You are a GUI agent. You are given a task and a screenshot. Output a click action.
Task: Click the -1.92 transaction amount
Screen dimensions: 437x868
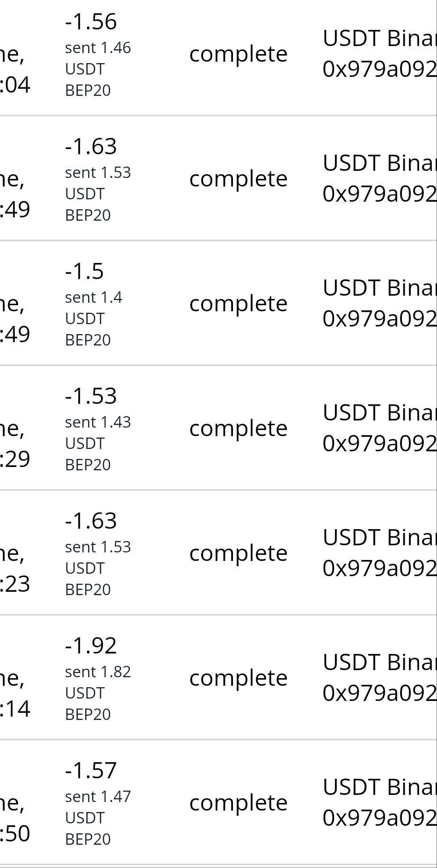[x=91, y=646]
